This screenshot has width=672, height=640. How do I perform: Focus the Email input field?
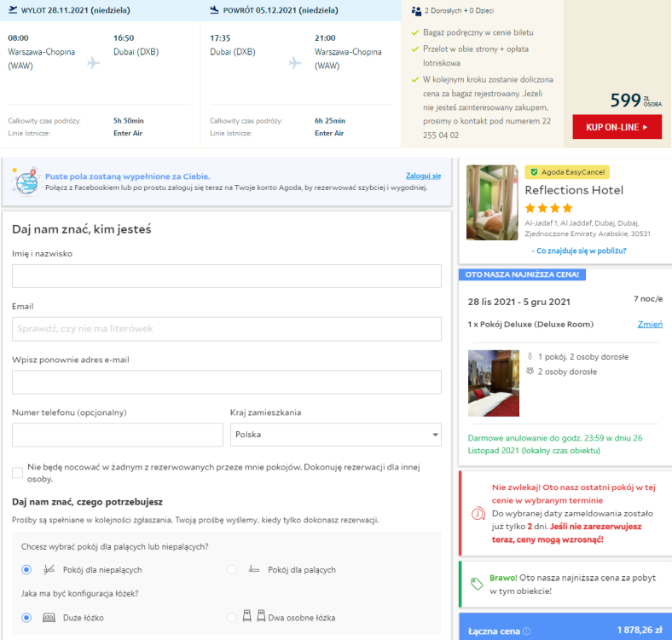(x=227, y=329)
